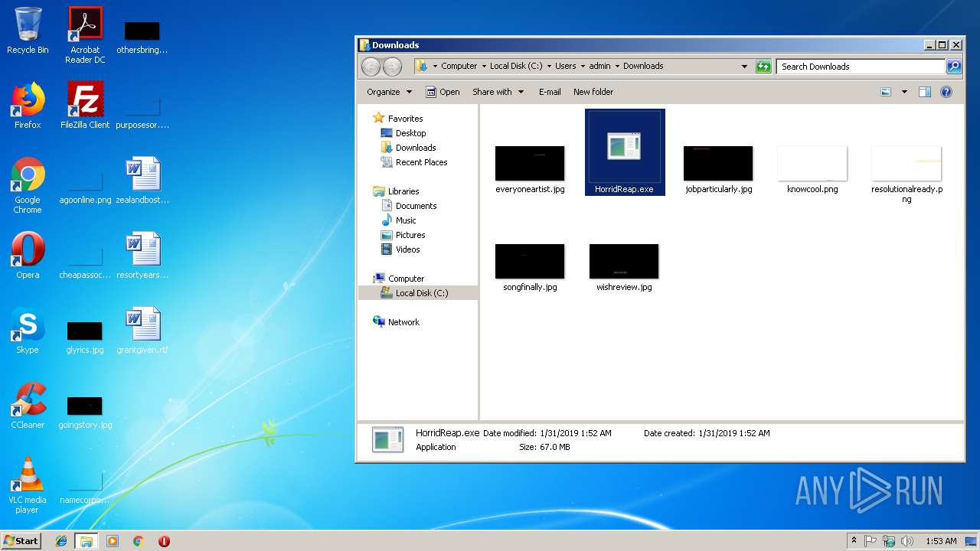This screenshot has height=551, width=980.
Task: Click the search magnifier icon
Action: click(x=954, y=67)
